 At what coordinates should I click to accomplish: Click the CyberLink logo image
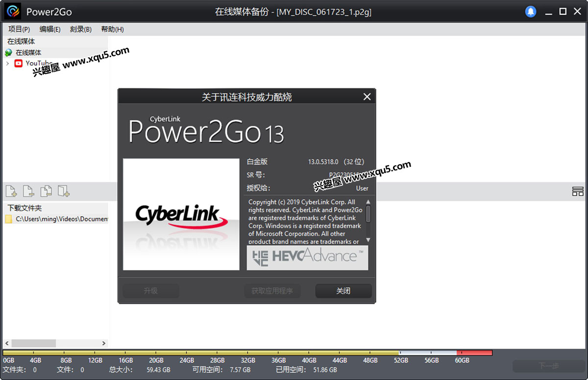181,214
